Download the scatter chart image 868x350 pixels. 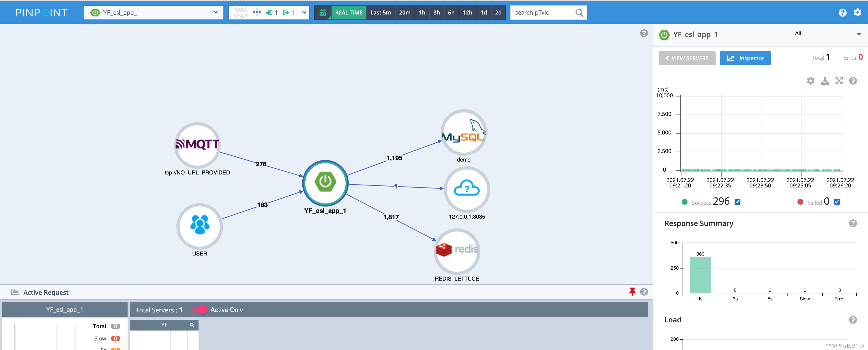pos(825,81)
